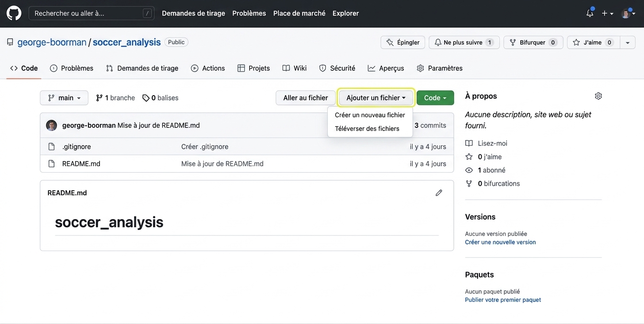
Task: Open the Aperçus tab
Action: (386, 68)
